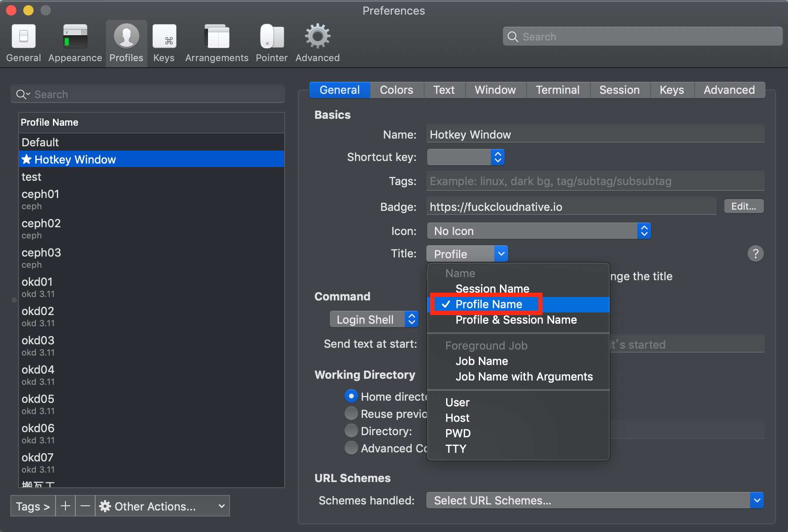Choose Host in the title menu
This screenshot has height=532, width=788.
tap(518, 418)
